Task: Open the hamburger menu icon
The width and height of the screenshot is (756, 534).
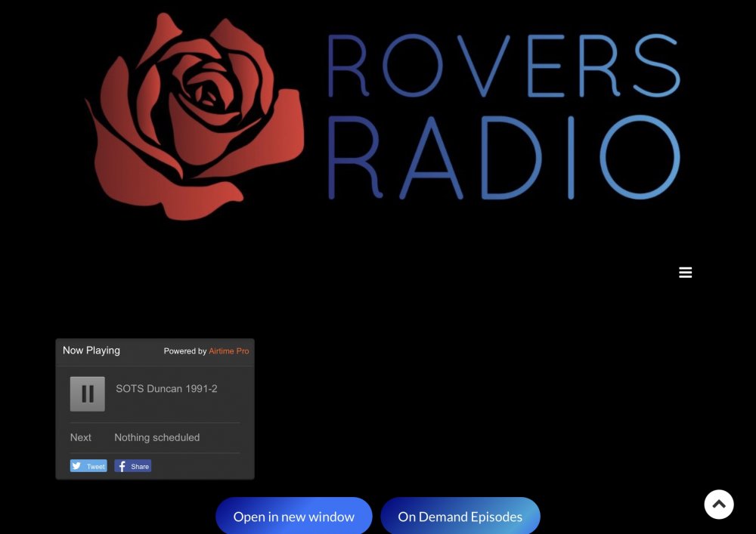Action: click(685, 273)
